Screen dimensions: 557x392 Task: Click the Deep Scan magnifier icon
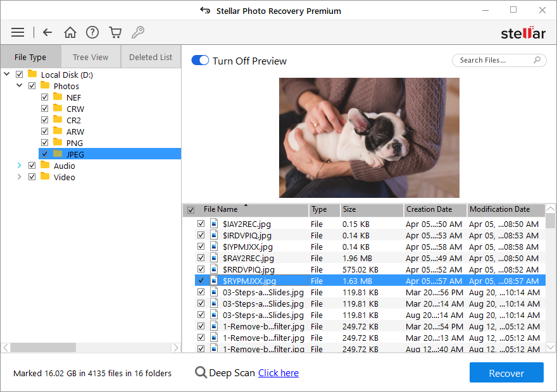(201, 372)
